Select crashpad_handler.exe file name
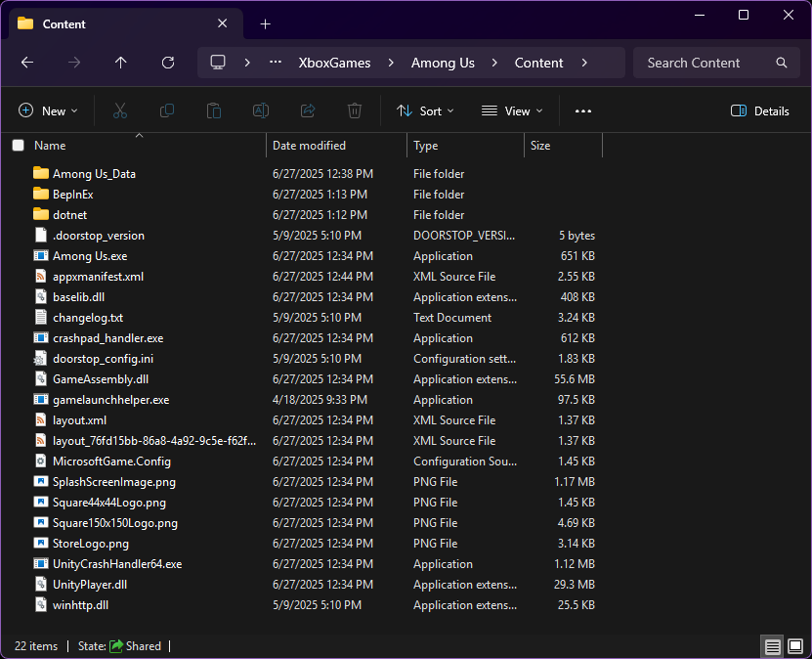Screen dimensions: 812x659 point(108,337)
